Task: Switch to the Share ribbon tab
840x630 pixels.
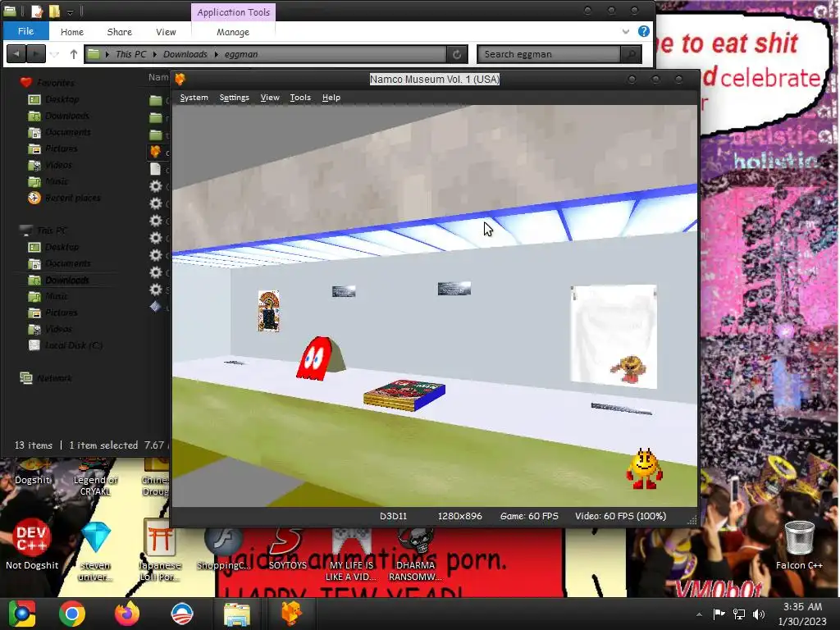Action: [120, 32]
